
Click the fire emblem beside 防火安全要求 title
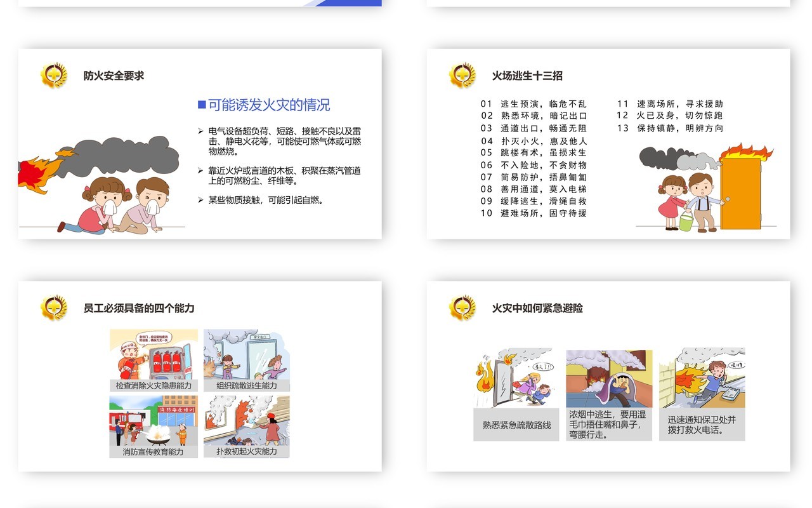coord(54,75)
